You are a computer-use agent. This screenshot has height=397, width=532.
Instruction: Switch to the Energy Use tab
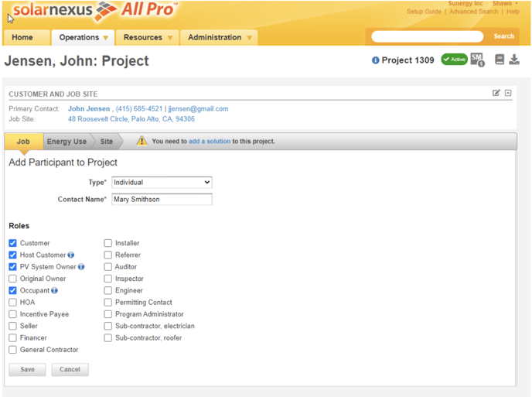(x=66, y=142)
